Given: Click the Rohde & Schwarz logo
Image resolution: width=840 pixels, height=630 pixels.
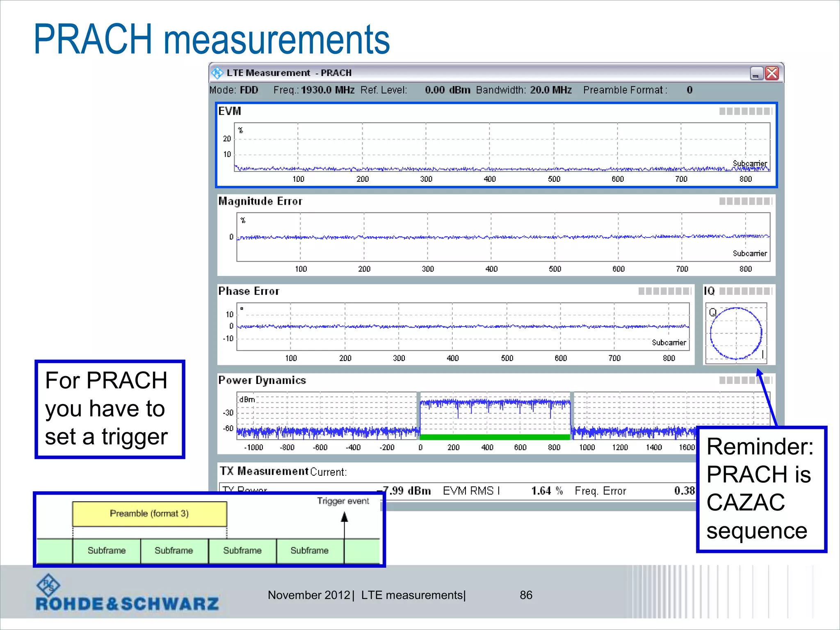Looking at the screenshot, I should (x=127, y=593).
